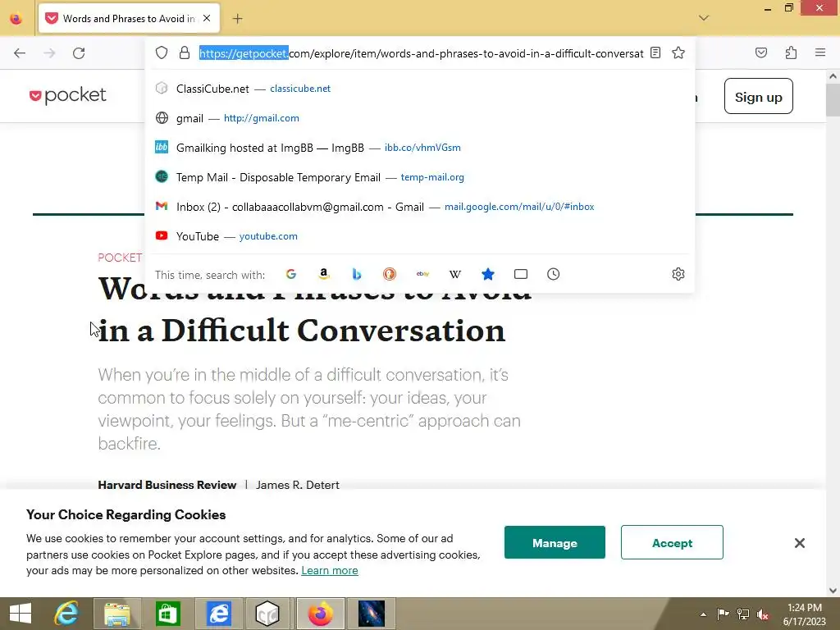Click the Manage cookies button

pyautogui.click(x=555, y=543)
